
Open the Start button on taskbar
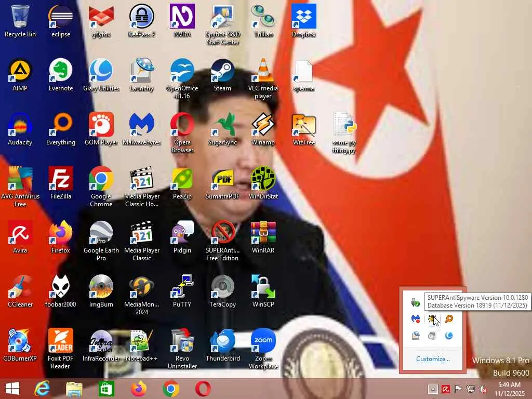12,389
